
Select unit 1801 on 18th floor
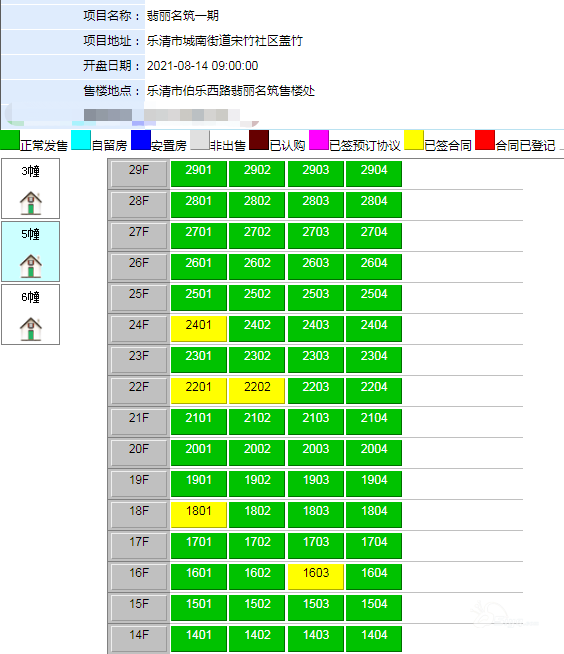[199, 515]
